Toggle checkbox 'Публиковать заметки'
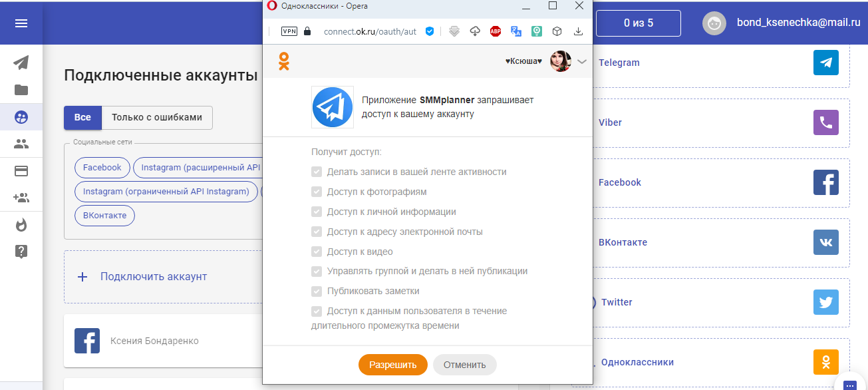The image size is (868, 390). click(x=317, y=291)
